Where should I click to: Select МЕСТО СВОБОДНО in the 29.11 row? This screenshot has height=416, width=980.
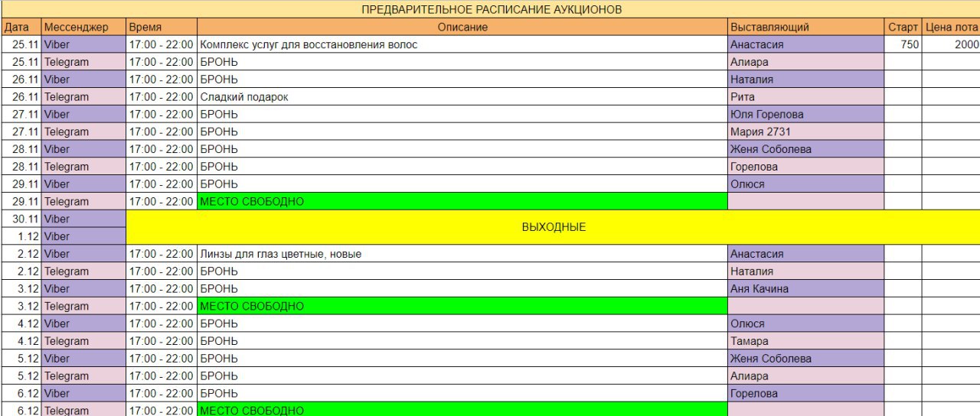pyautogui.click(x=462, y=202)
